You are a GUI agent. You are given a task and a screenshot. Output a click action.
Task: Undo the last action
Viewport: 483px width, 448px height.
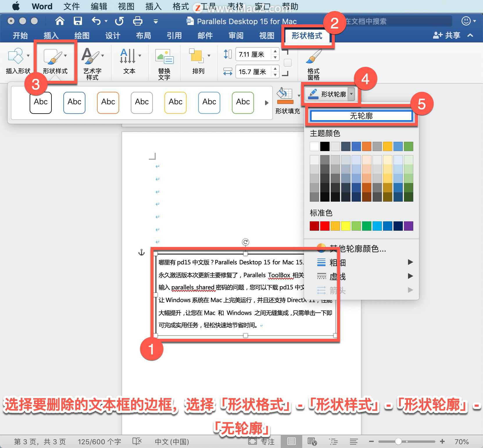coord(96,21)
